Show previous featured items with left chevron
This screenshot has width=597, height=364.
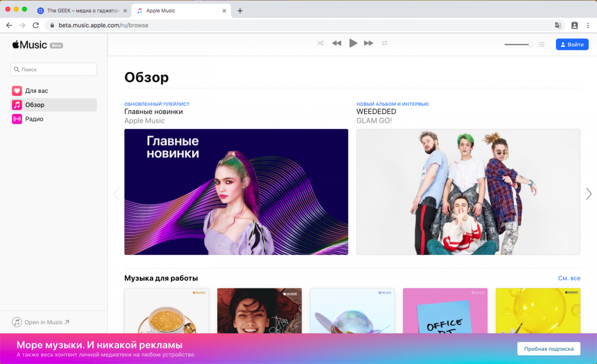pyautogui.click(x=116, y=194)
